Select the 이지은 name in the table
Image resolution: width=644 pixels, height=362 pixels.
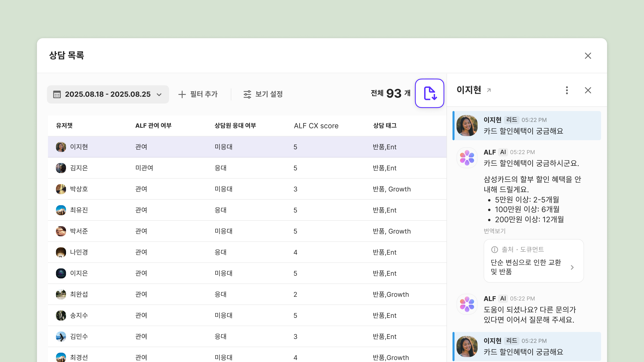coord(79,273)
